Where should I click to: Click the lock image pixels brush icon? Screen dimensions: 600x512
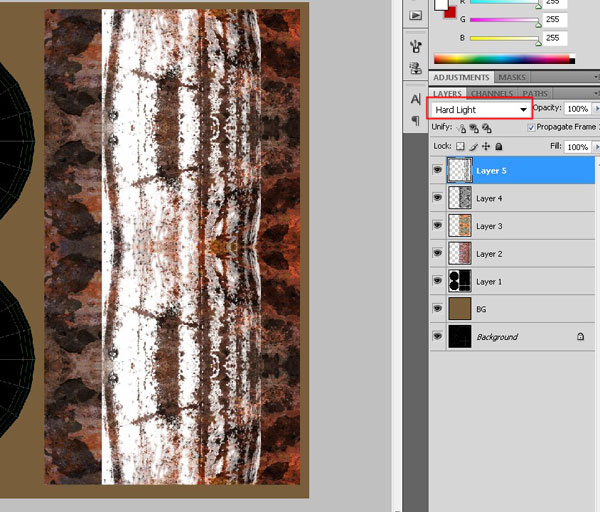tap(473, 146)
